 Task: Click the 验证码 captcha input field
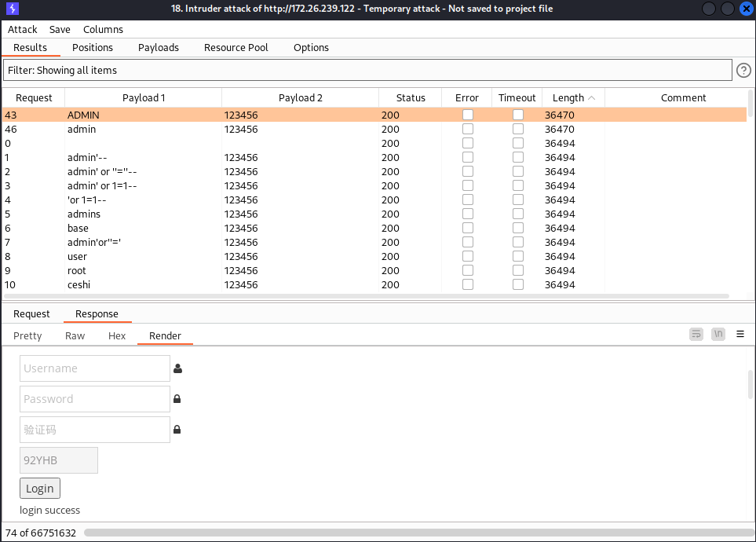point(95,430)
